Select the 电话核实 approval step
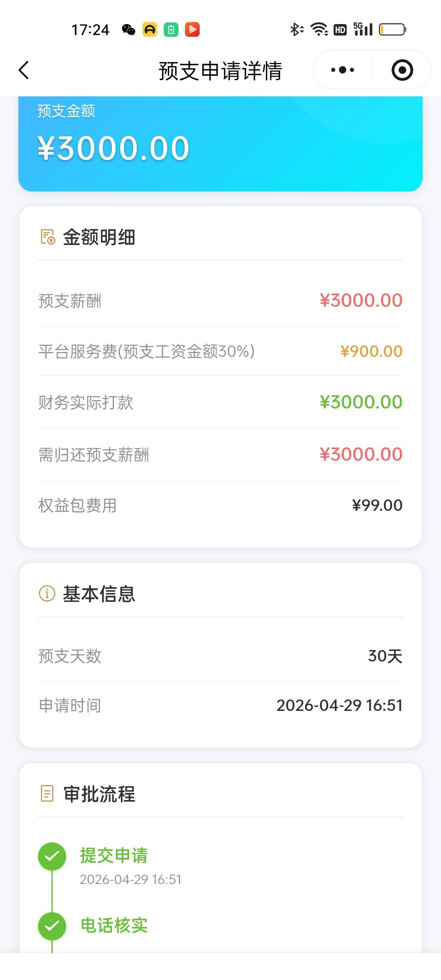441x980 pixels. pos(114,925)
